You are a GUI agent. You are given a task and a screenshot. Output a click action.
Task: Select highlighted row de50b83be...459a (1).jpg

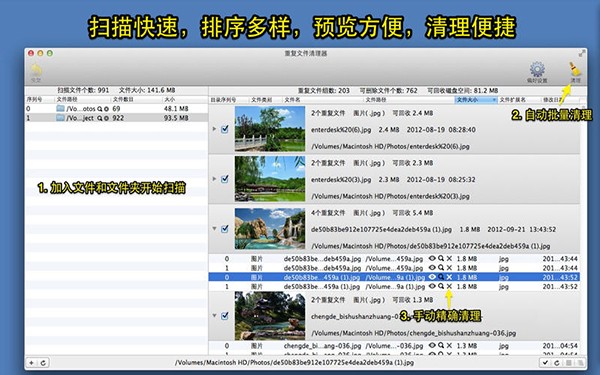pyautogui.click(x=394, y=277)
